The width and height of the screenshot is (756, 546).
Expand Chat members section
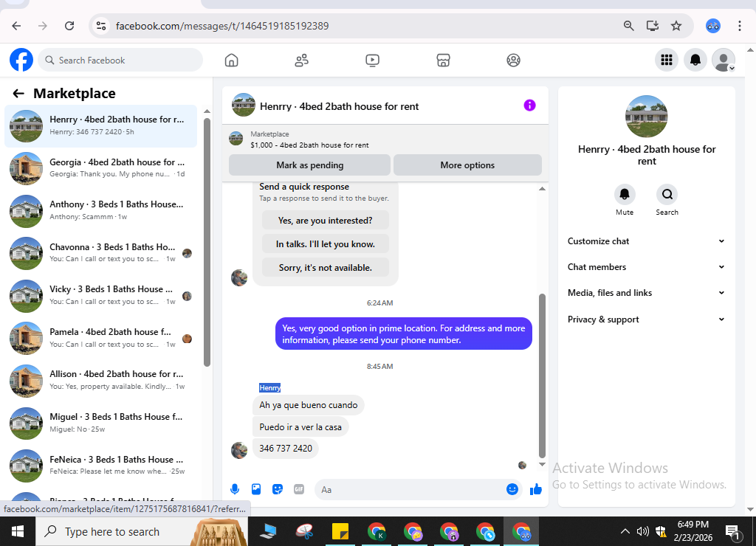(646, 267)
